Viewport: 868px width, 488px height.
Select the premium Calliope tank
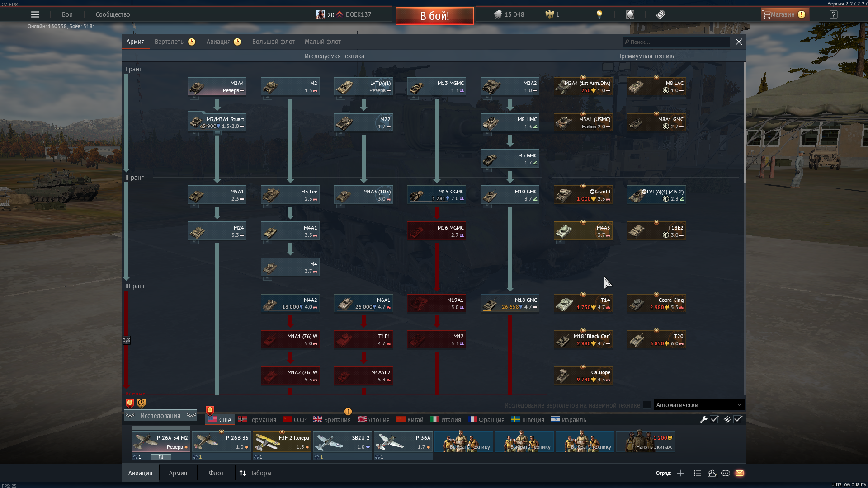click(x=583, y=375)
